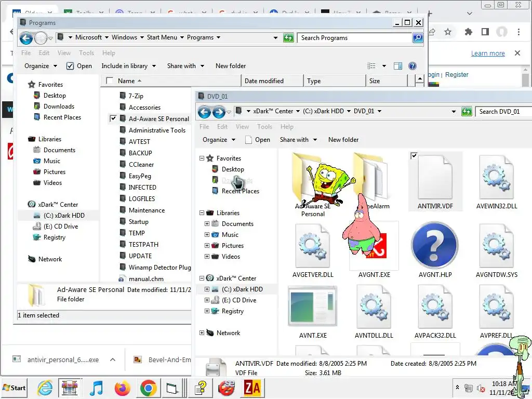Open Organize dropdown in Programs window

pos(41,66)
